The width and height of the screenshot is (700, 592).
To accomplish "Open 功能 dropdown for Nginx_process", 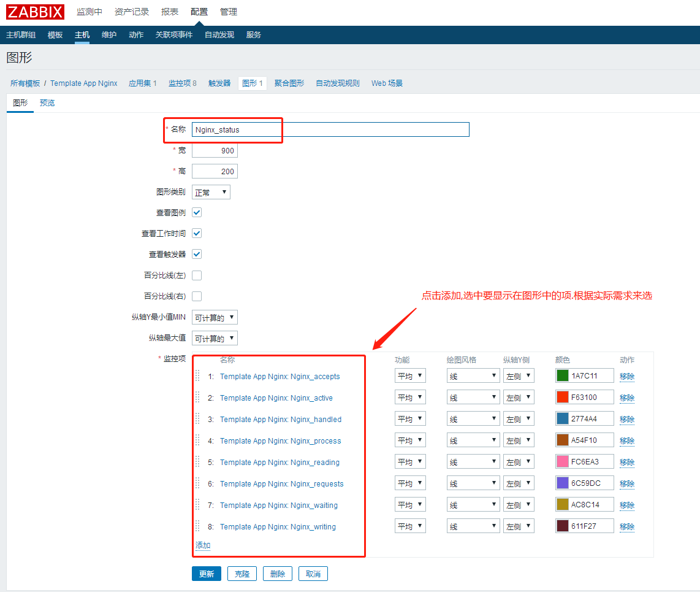I will tap(410, 440).
